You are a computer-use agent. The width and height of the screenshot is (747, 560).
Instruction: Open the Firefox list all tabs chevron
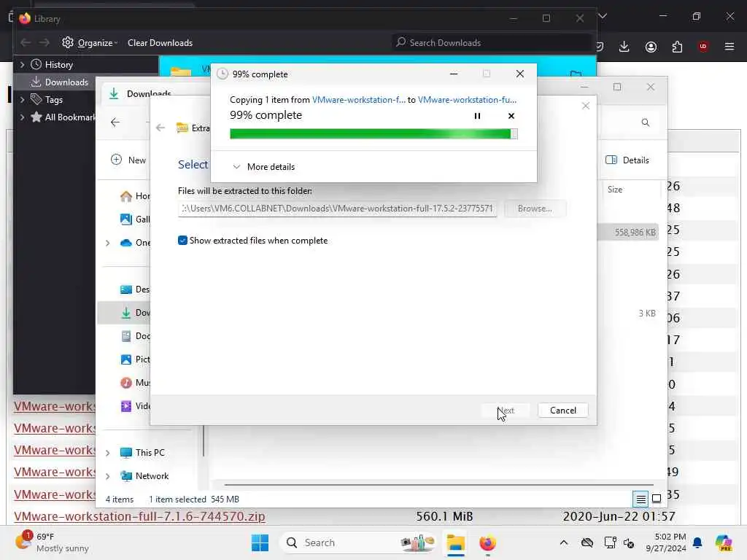click(603, 16)
